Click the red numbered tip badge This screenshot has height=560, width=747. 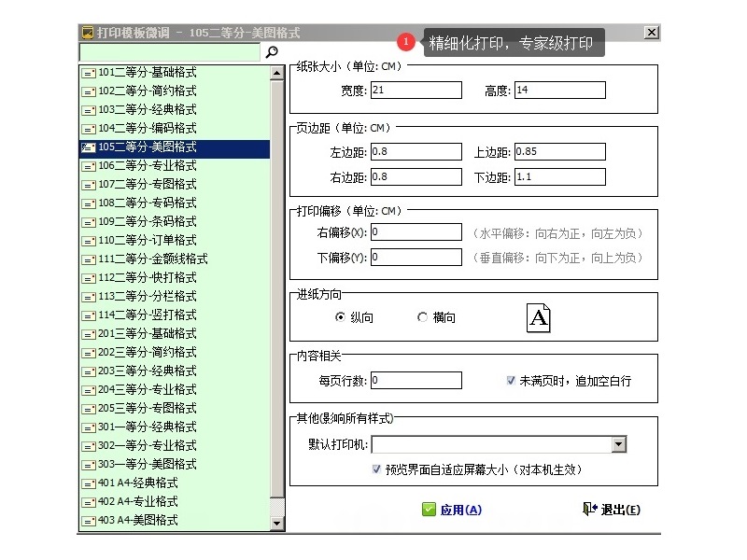[x=405, y=42]
